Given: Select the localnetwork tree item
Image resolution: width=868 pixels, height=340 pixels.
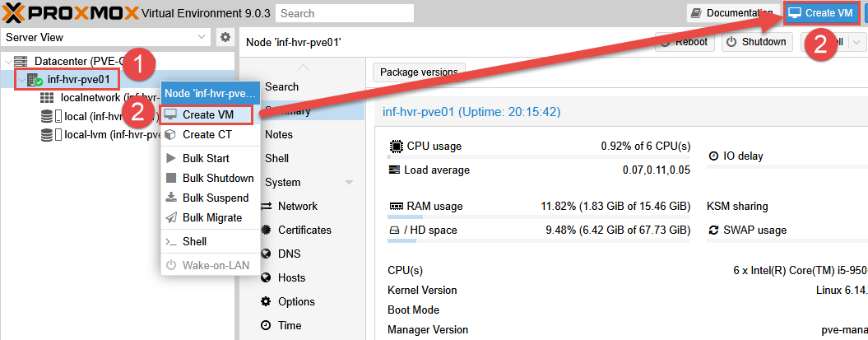Looking at the screenshot, I should point(91,98).
